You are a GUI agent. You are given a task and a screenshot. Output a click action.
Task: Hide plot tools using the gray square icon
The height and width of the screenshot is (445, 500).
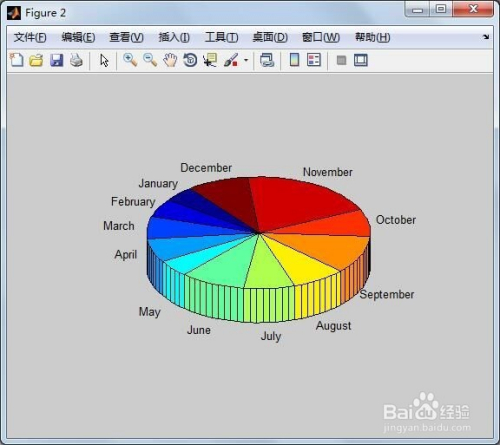tap(341, 60)
